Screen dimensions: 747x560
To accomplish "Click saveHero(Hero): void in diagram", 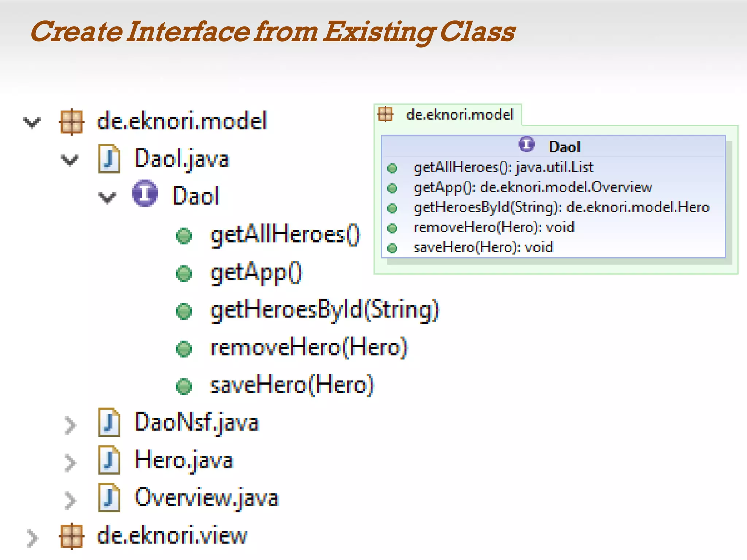I will 483,248.
